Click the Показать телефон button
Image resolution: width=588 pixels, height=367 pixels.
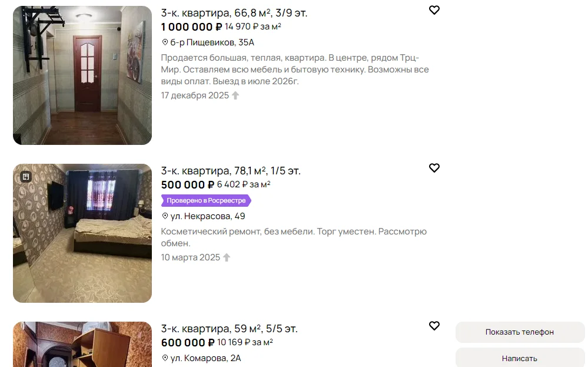[x=520, y=332]
